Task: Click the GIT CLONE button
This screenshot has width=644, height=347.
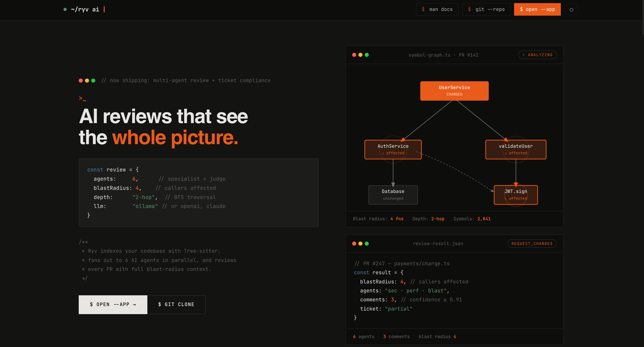Action: point(177,304)
